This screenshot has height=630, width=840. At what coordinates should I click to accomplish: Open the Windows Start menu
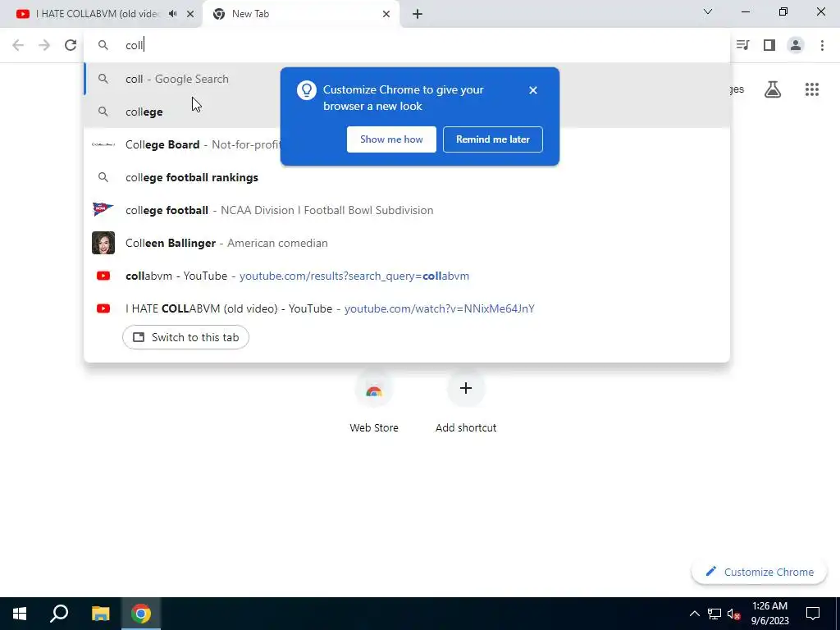point(20,614)
